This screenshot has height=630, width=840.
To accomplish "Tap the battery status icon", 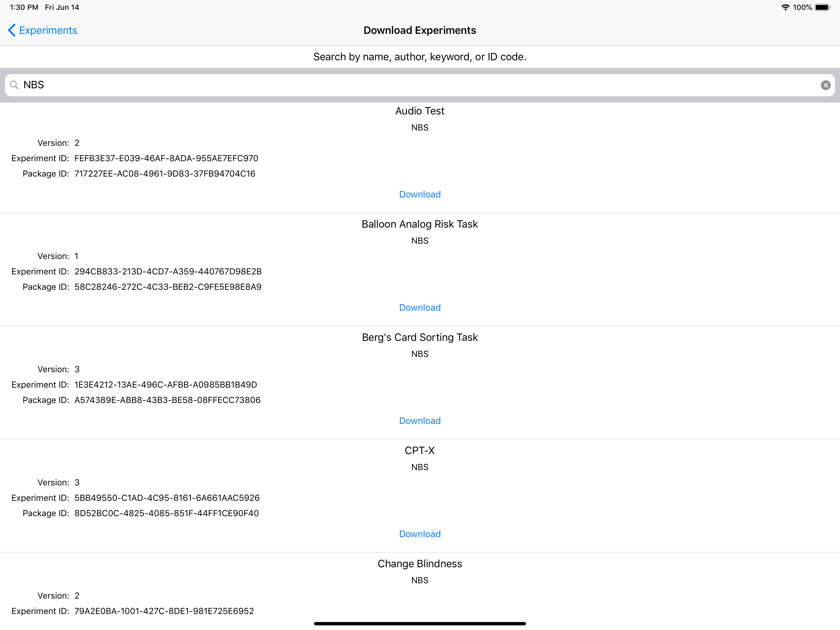I will [822, 7].
